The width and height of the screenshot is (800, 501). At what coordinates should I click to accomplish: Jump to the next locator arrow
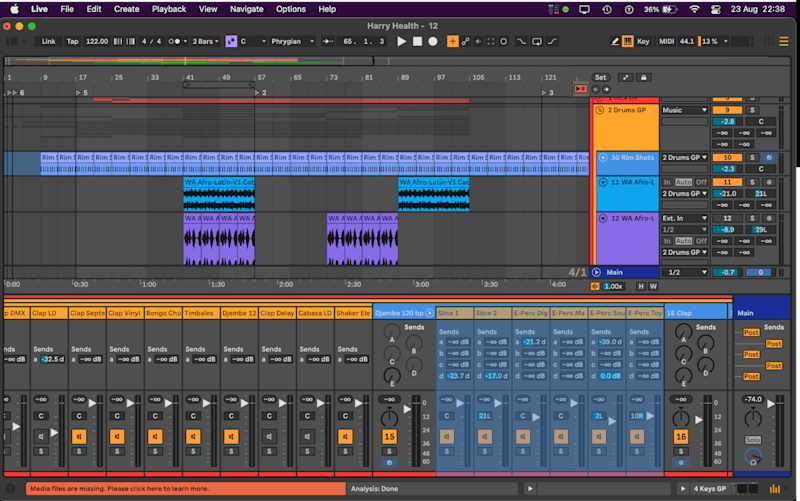(x=606, y=89)
